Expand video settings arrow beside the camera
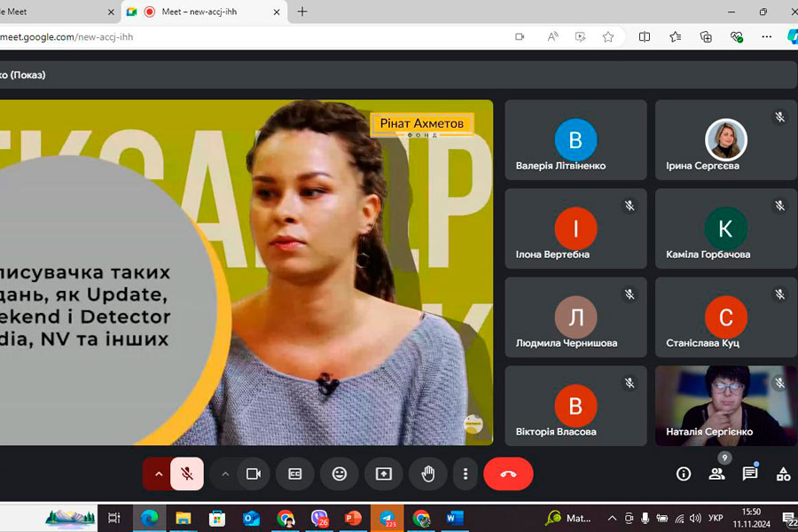Viewport: 798px width, 532px height. [x=225, y=473]
